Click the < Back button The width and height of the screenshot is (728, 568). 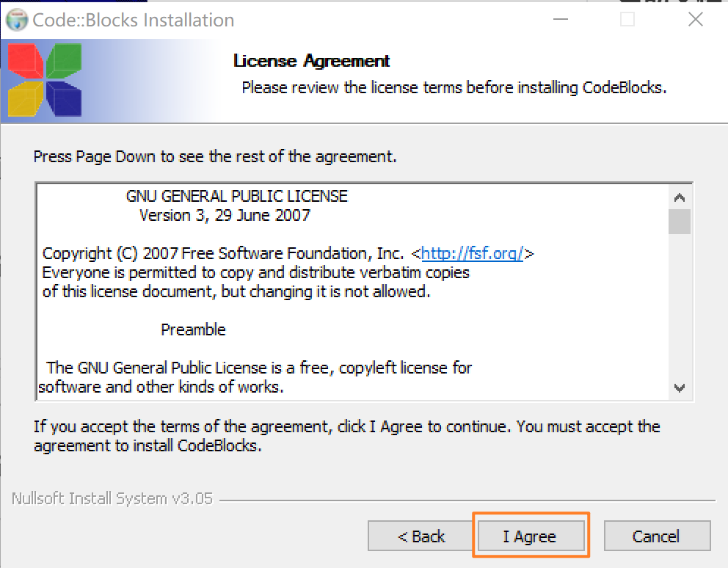pyautogui.click(x=420, y=536)
